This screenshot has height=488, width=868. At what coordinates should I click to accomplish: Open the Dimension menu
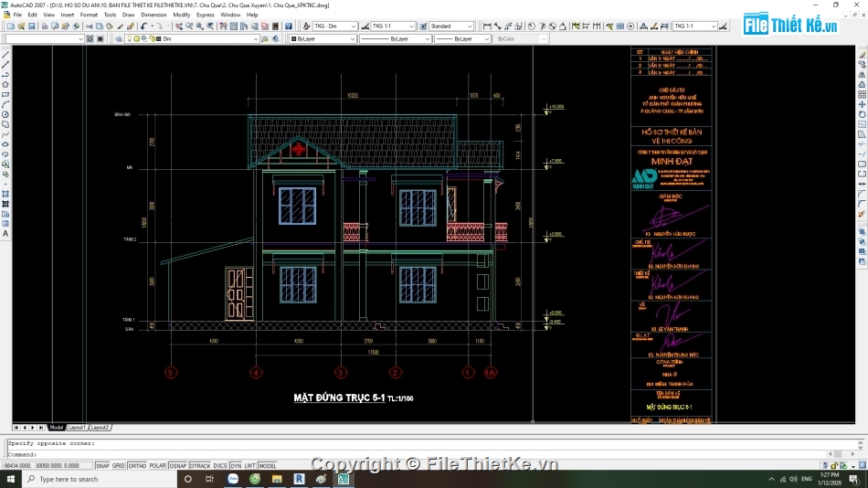pyautogui.click(x=153, y=15)
